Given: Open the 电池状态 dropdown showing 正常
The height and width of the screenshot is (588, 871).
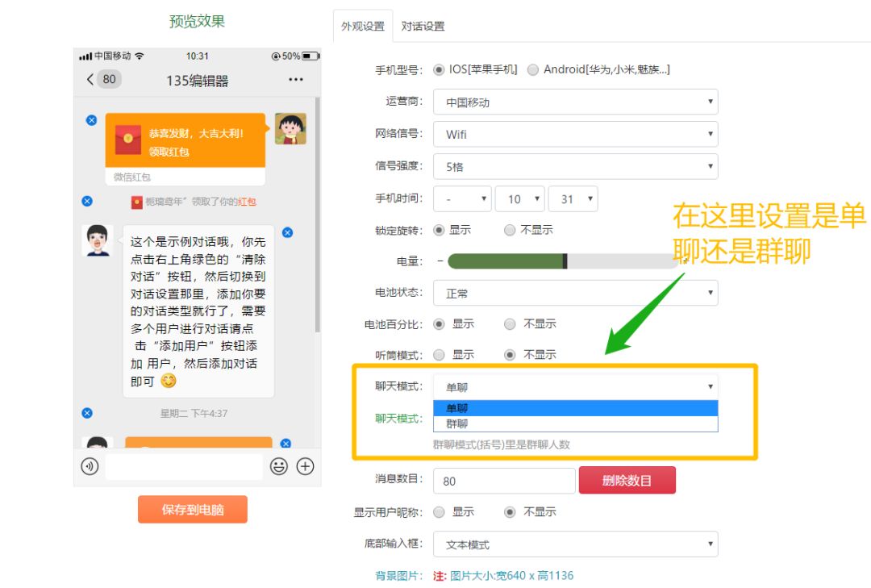Looking at the screenshot, I should click(576, 293).
